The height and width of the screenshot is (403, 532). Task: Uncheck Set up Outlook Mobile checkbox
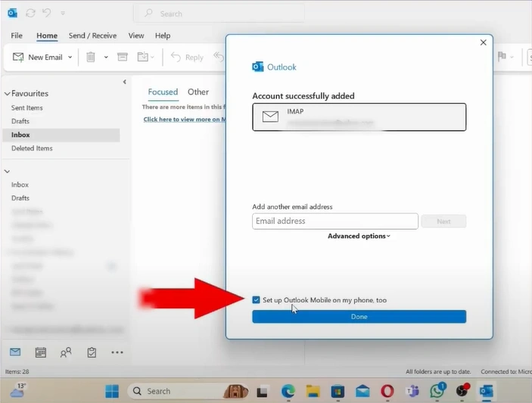[x=256, y=300]
